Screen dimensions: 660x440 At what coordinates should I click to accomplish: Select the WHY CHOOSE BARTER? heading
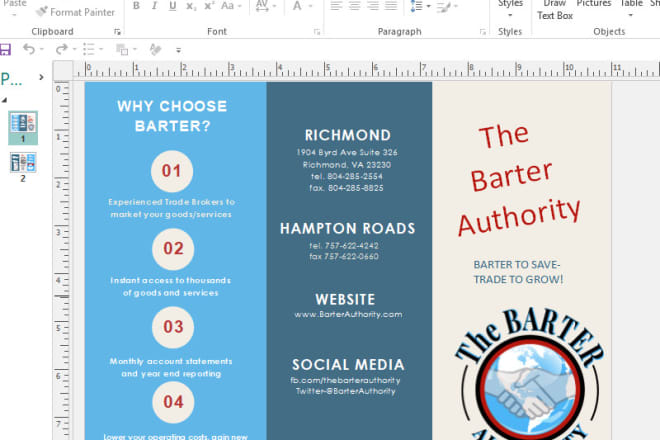pos(172,116)
